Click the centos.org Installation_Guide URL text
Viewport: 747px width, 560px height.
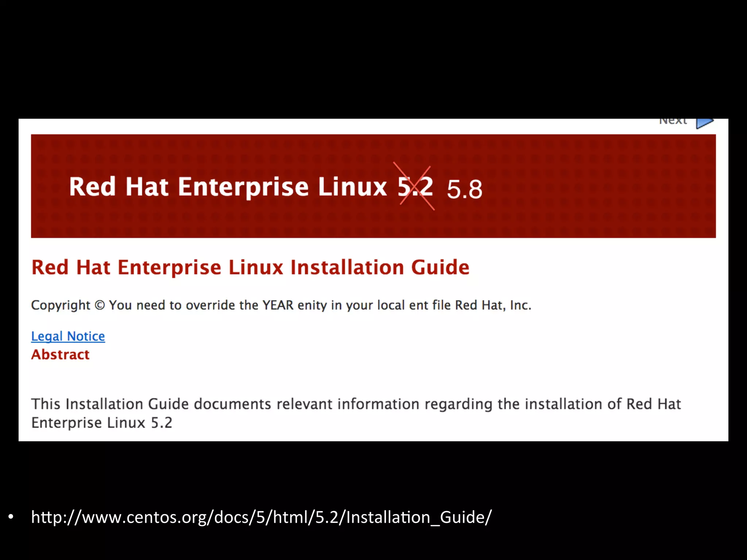point(262,517)
